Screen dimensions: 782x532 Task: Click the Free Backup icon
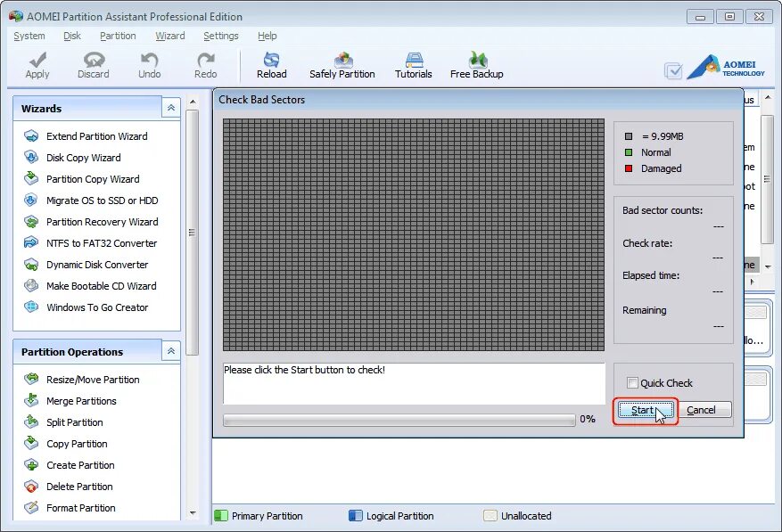pyautogui.click(x=477, y=65)
